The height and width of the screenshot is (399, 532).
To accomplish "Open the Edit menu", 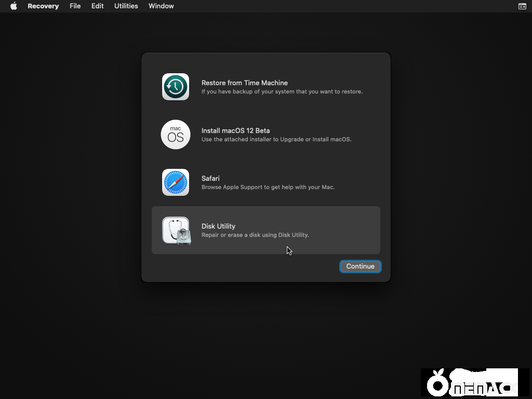I will point(98,6).
